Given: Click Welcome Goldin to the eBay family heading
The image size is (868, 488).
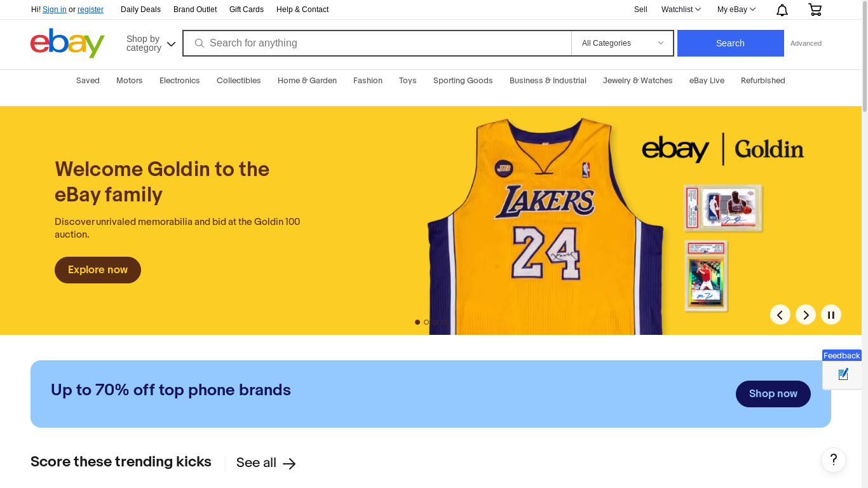Looking at the screenshot, I should 162,182.
